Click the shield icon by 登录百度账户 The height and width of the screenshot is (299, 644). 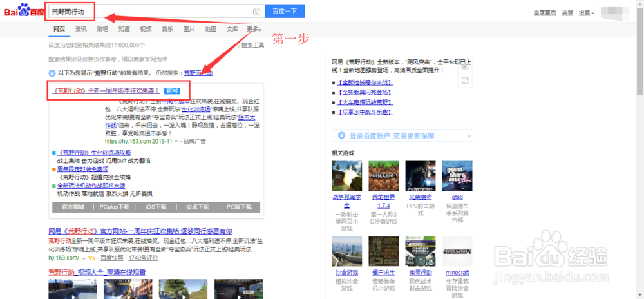pyautogui.click(x=341, y=135)
